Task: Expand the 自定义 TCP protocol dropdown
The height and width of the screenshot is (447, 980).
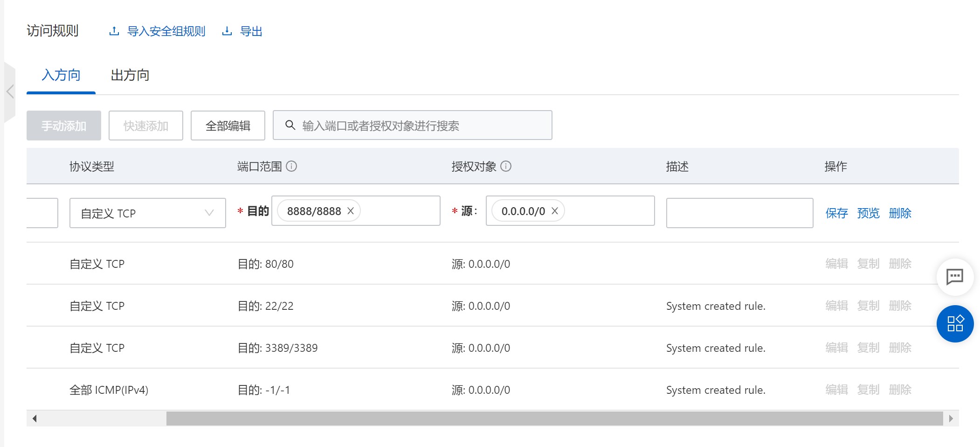Action: 148,213
